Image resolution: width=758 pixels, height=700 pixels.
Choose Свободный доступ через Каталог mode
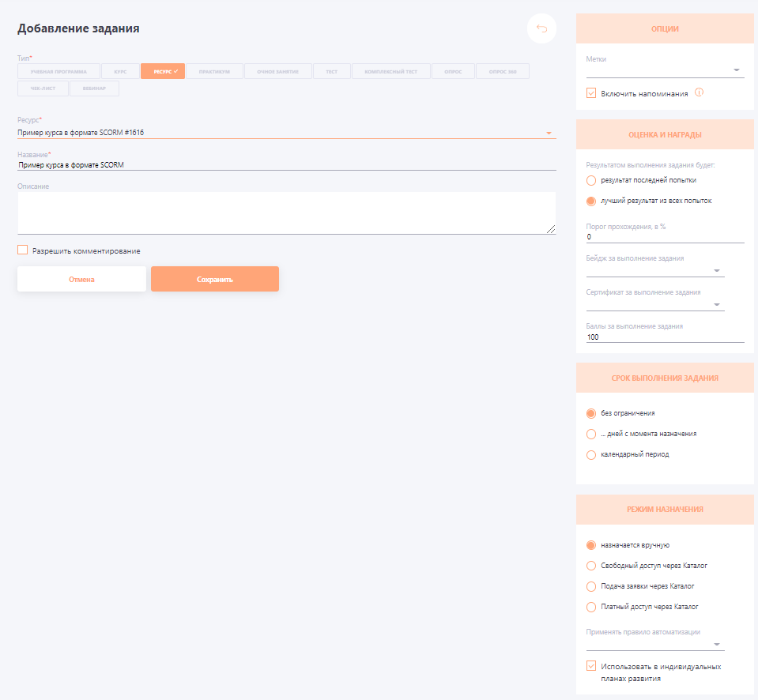[590, 565]
